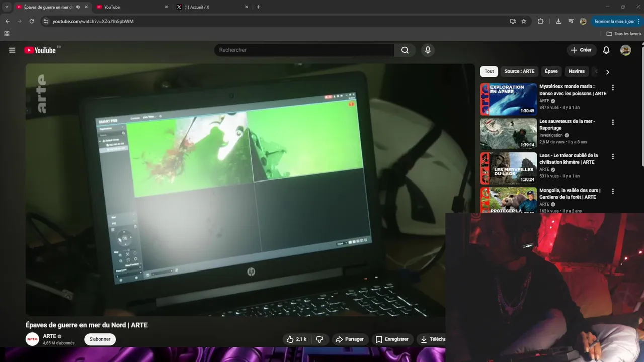
Task: Open the ARTE channel avatar
Action: [32, 339]
